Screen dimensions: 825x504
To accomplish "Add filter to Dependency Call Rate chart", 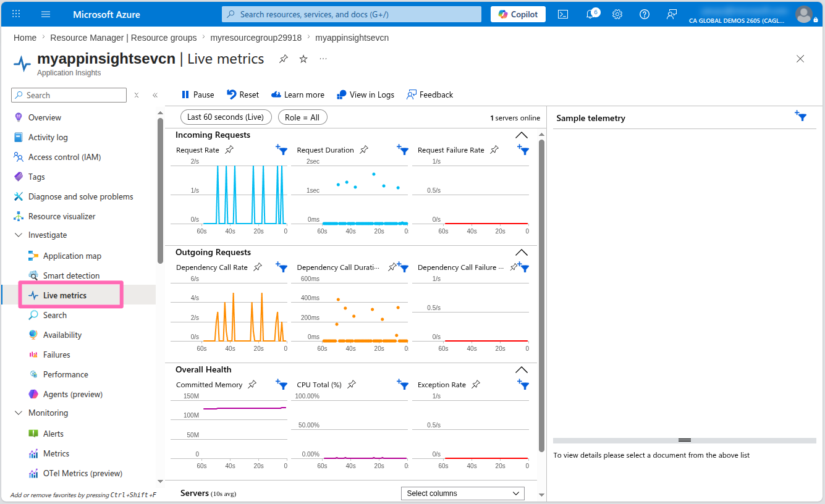I will click(281, 267).
